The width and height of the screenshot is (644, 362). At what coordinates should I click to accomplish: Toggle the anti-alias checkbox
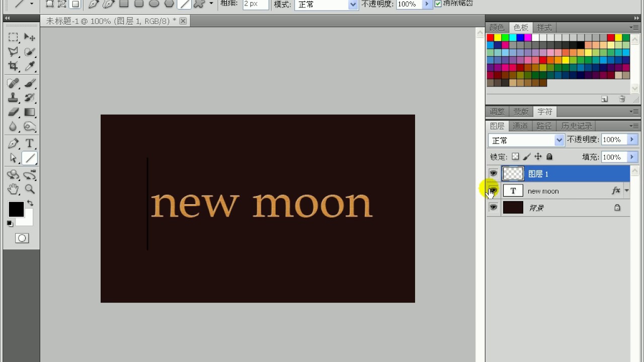click(438, 4)
